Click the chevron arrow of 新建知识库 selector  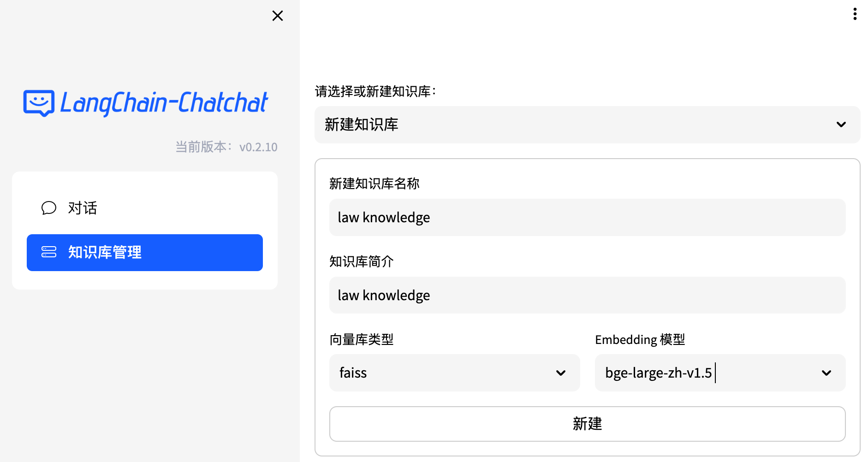pyautogui.click(x=841, y=124)
